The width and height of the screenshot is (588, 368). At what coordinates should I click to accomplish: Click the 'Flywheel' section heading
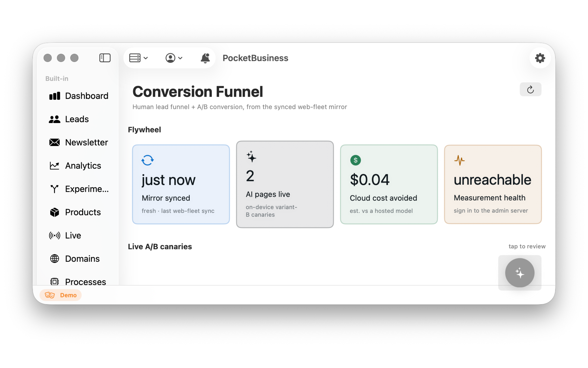(144, 129)
